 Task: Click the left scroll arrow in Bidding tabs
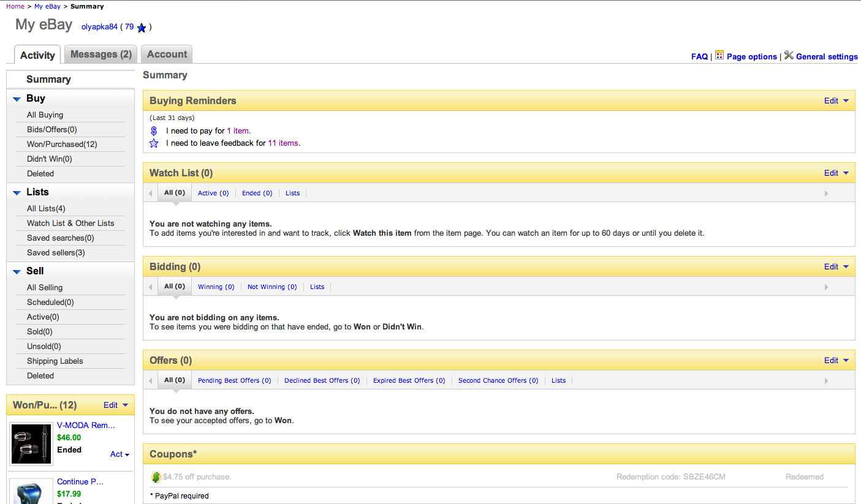pyautogui.click(x=151, y=287)
